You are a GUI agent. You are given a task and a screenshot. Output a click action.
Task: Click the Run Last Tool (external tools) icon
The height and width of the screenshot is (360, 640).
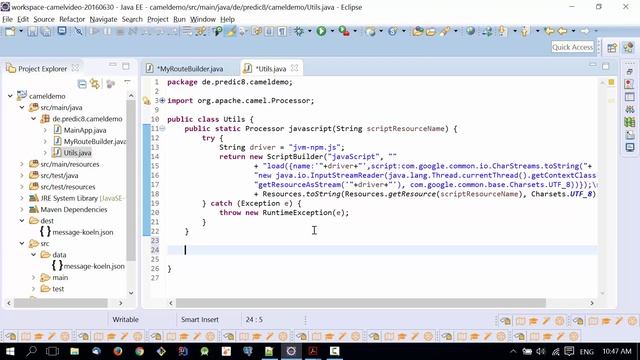point(344,31)
